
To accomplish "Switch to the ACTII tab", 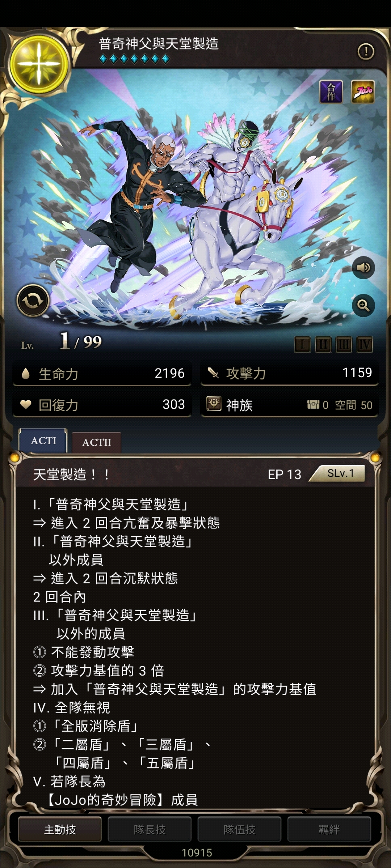I will click(x=96, y=442).
